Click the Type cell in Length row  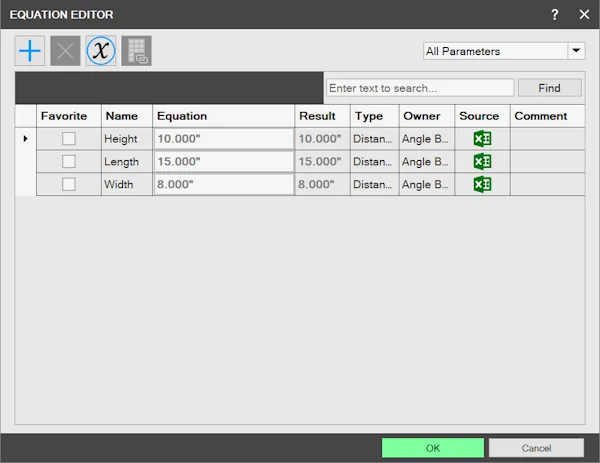click(375, 161)
